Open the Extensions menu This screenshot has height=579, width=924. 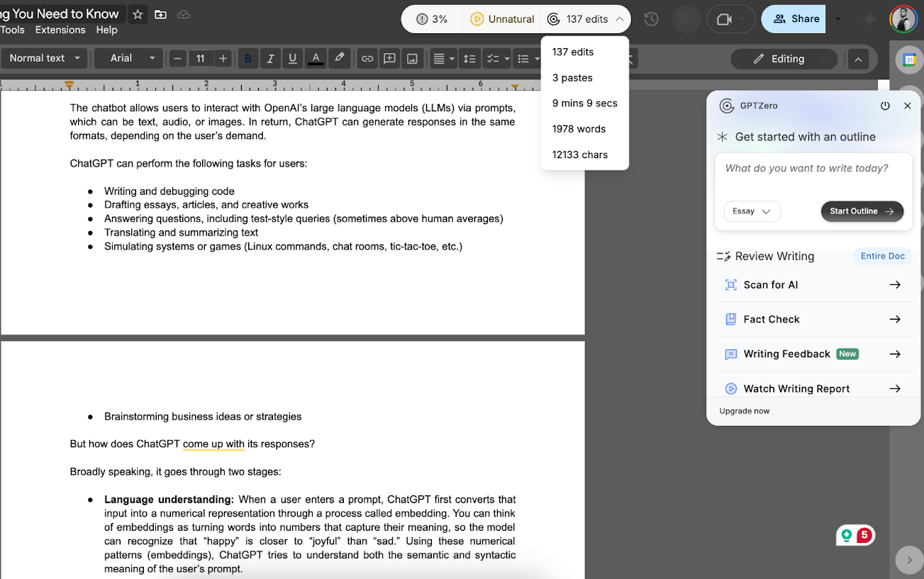click(60, 30)
